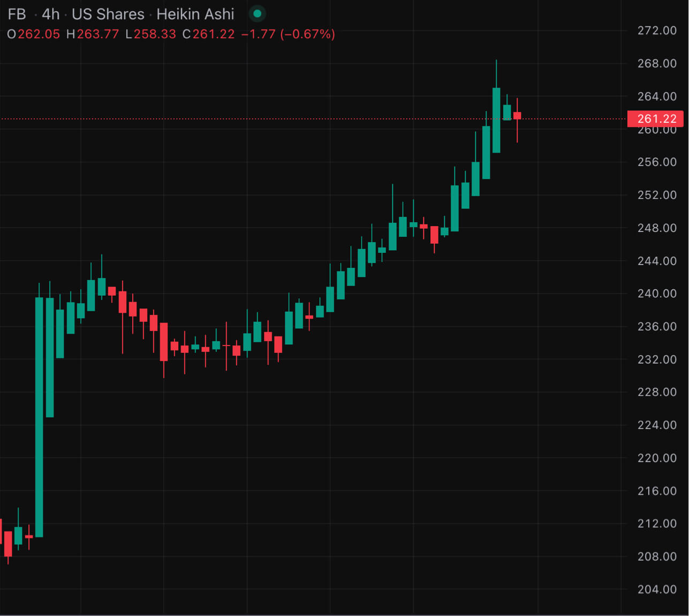689x616 pixels.
Task: Click the Heikin Ashi chart type label
Action: 195,14
